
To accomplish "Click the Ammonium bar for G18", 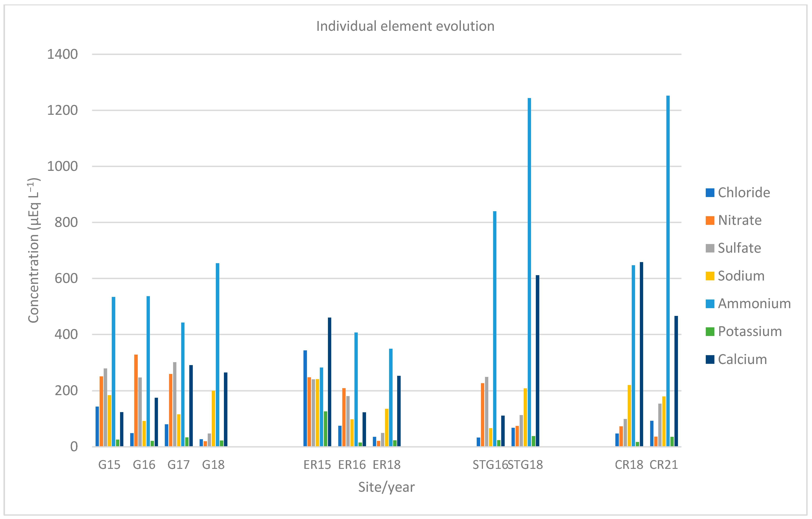I will (x=217, y=354).
